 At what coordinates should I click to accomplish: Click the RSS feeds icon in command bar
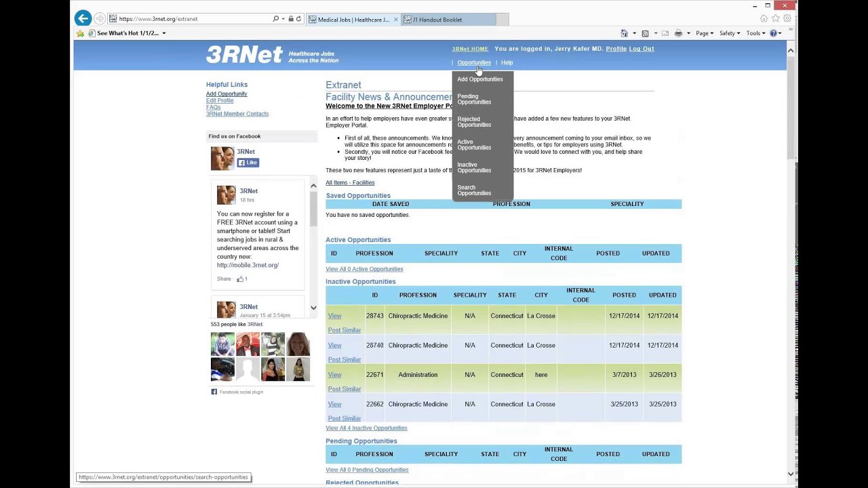(x=645, y=33)
